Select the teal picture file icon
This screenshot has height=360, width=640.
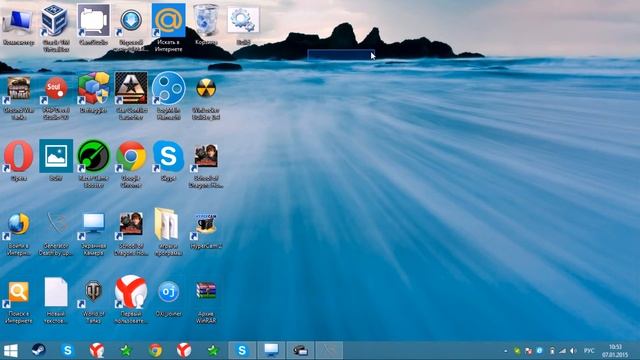point(56,156)
